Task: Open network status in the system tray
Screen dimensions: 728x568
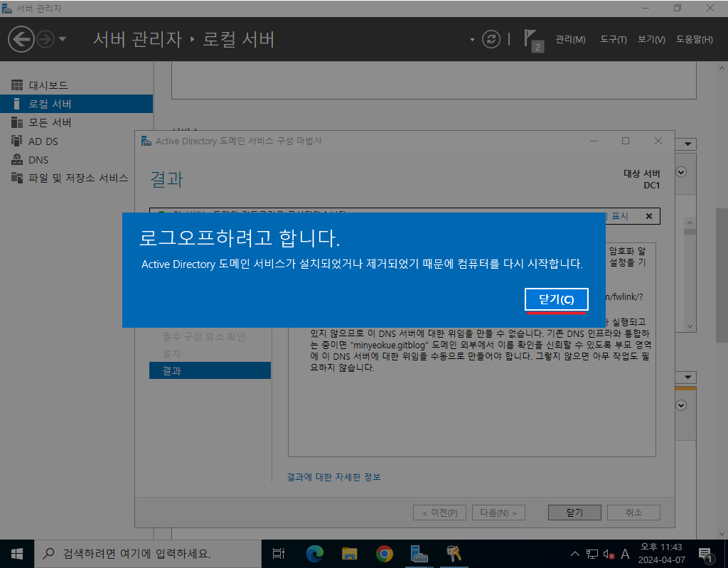Action: point(592,554)
